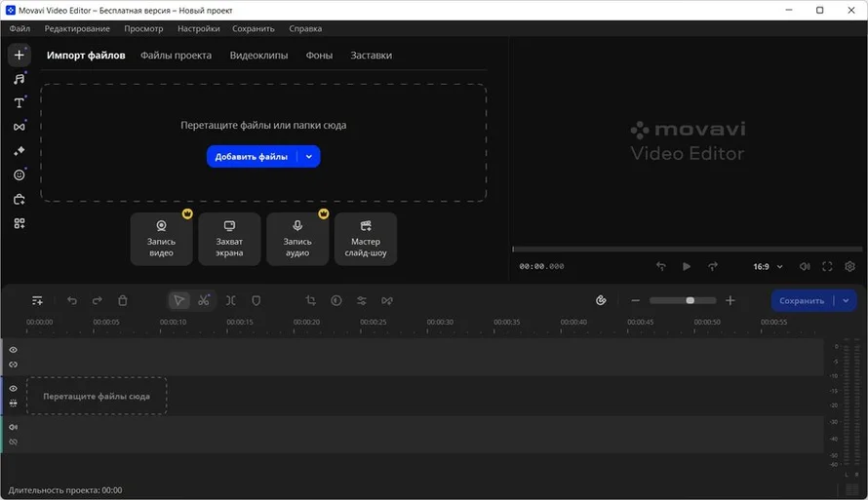Open Clip Properties sliders icon
This screenshot has width=868, height=500.
pos(362,300)
